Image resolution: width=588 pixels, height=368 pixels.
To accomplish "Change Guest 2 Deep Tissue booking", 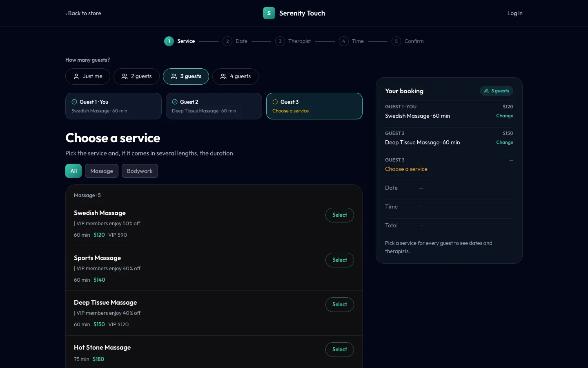I will click(x=505, y=142).
